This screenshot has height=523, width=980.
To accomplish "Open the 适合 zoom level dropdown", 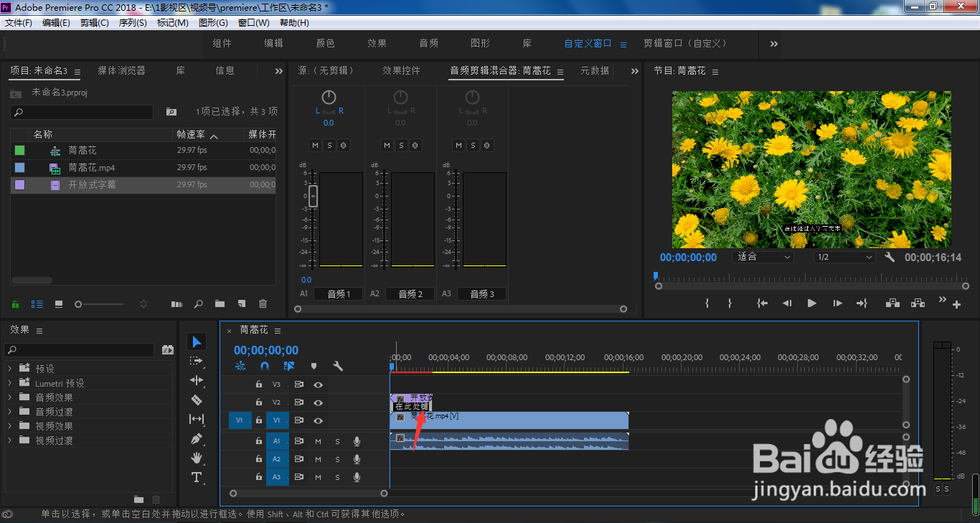I will (763, 257).
